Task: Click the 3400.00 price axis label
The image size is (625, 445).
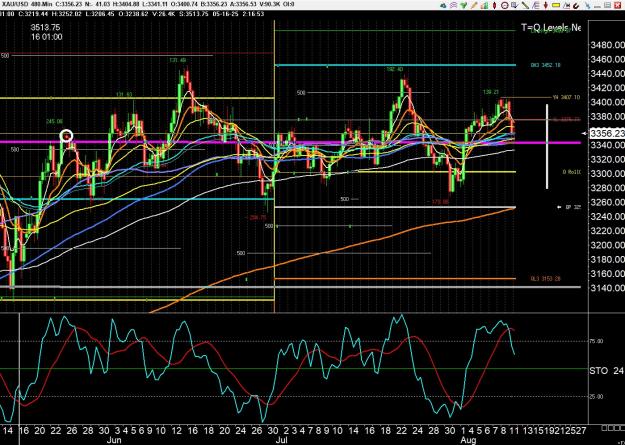Action: click(607, 102)
